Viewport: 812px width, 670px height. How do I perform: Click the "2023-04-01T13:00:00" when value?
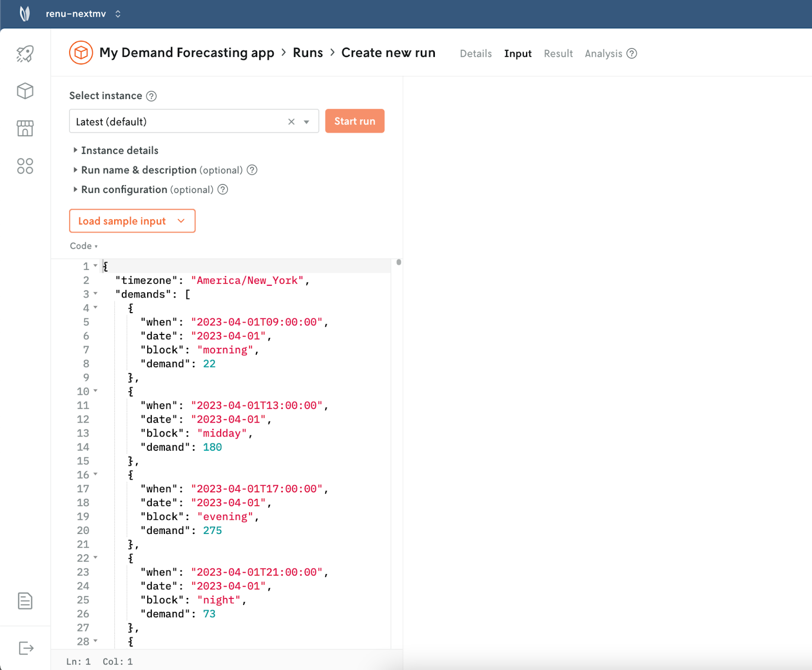257,405
